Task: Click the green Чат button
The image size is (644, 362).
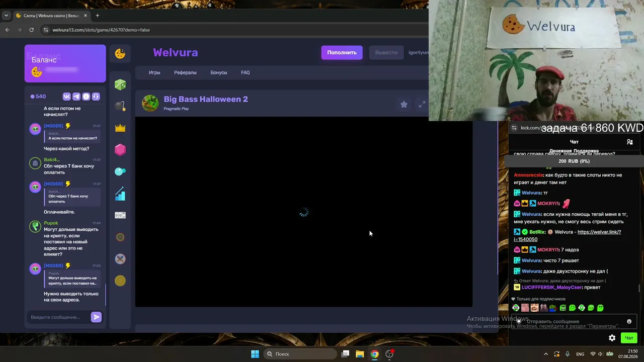Action: pyautogui.click(x=629, y=338)
